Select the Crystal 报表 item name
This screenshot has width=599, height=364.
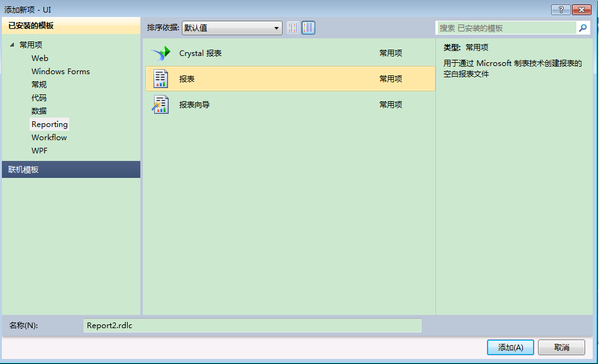click(201, 53)
